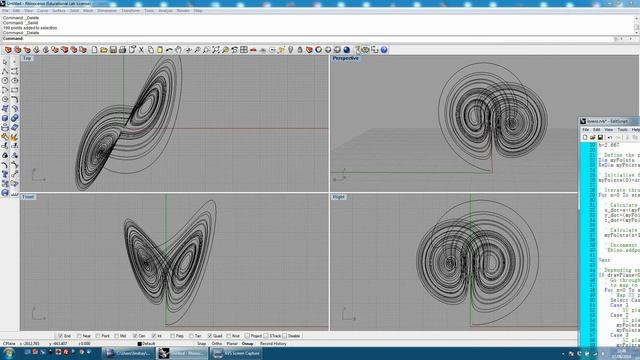Open the Render menu in Rhino
The width and height of the screenshot is (640, 360).
(183, 11)
